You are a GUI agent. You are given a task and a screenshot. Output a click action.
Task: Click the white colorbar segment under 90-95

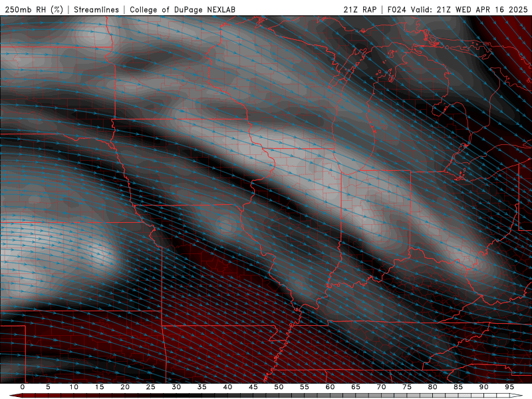click(x=496, y=396)
